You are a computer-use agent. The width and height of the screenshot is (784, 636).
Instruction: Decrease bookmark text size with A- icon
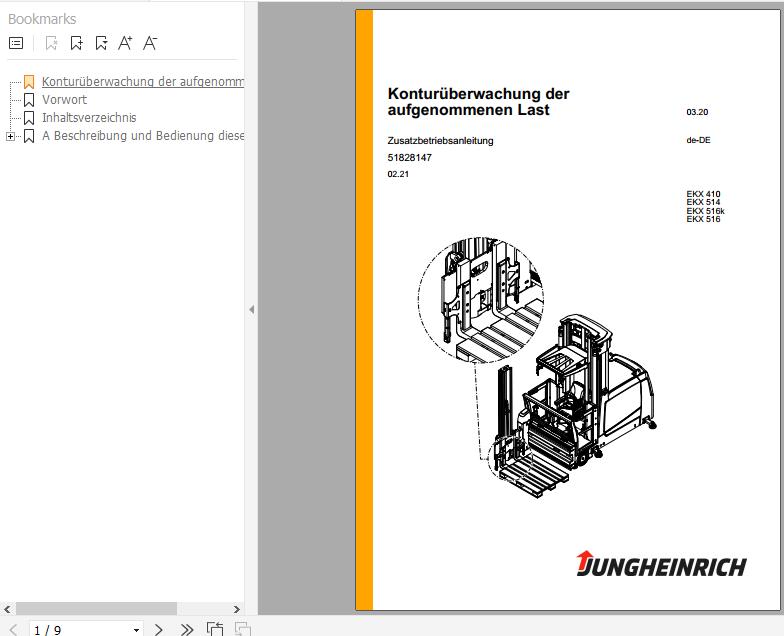click(x=150, y=44)
